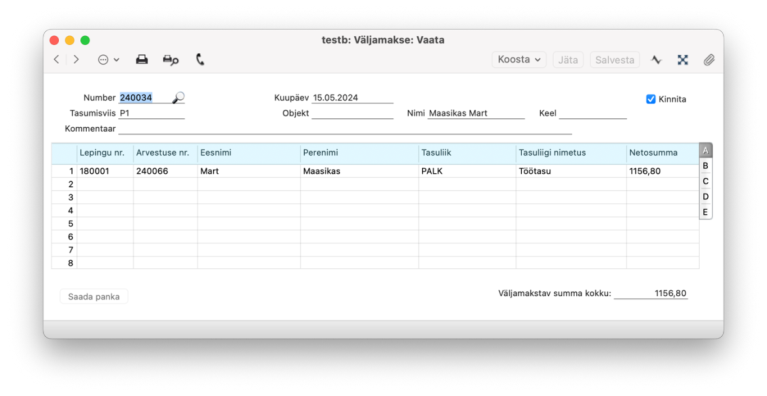
Task: Close the window with red button
Action: click(x=54, y=40)
